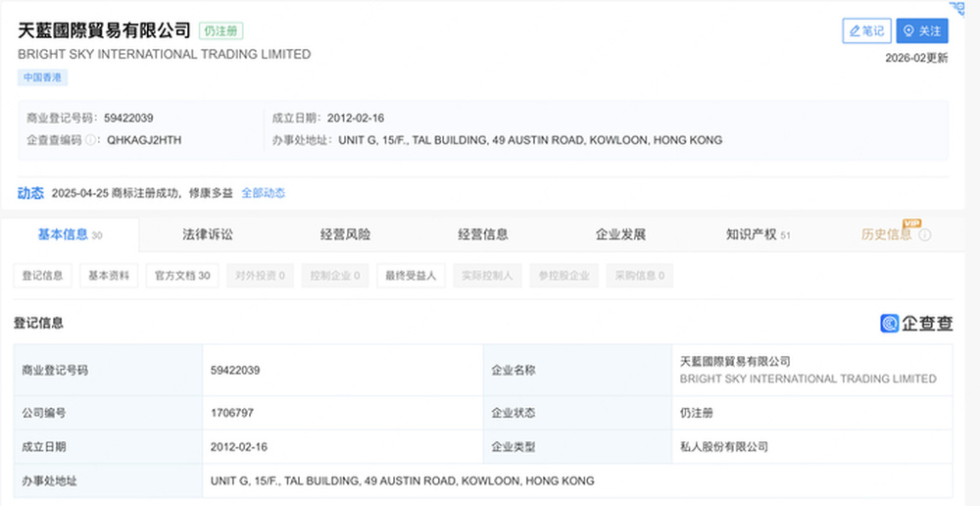Click the 最终受益人 chip
This screenshot has height=506, width=980.
pyautogui.click(x=411, y=276)
